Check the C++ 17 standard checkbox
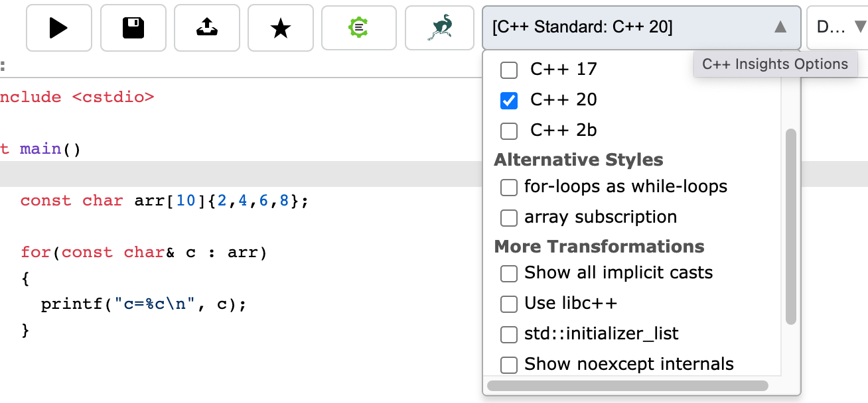The image size is (868, 403). point(509,70)
